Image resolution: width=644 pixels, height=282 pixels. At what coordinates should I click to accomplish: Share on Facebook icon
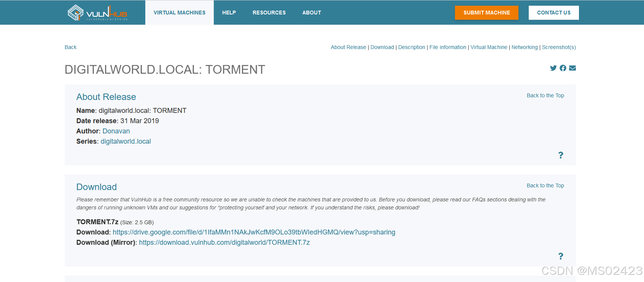point(563,68)
